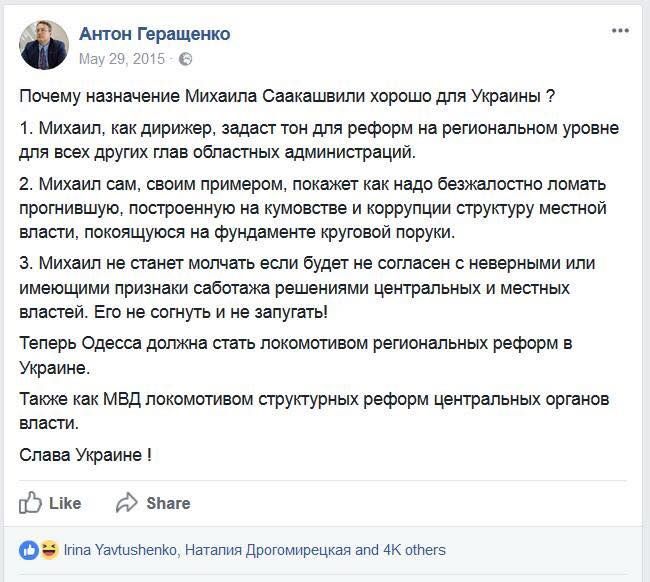The image size is (650, 582).
Task: Click the blue Like reaction emoji
Action: 29,550
